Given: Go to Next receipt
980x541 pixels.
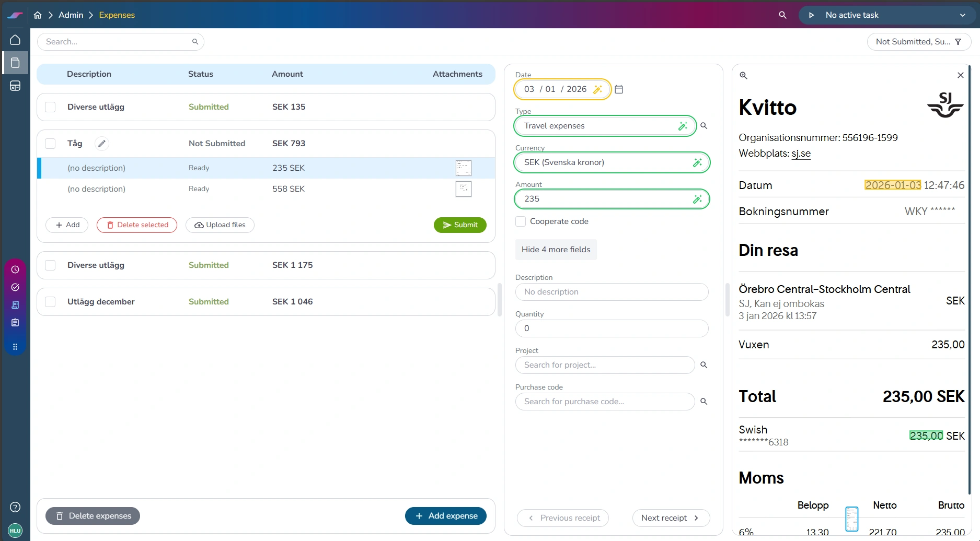Looking at the screenshot, I should click(671, 518).
